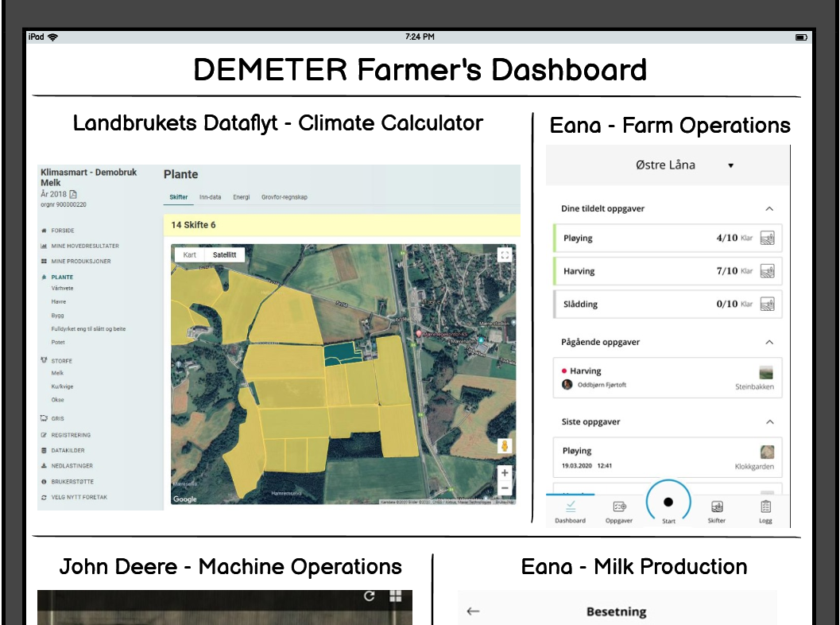Select Okse under Storfe

pos(57,400)
